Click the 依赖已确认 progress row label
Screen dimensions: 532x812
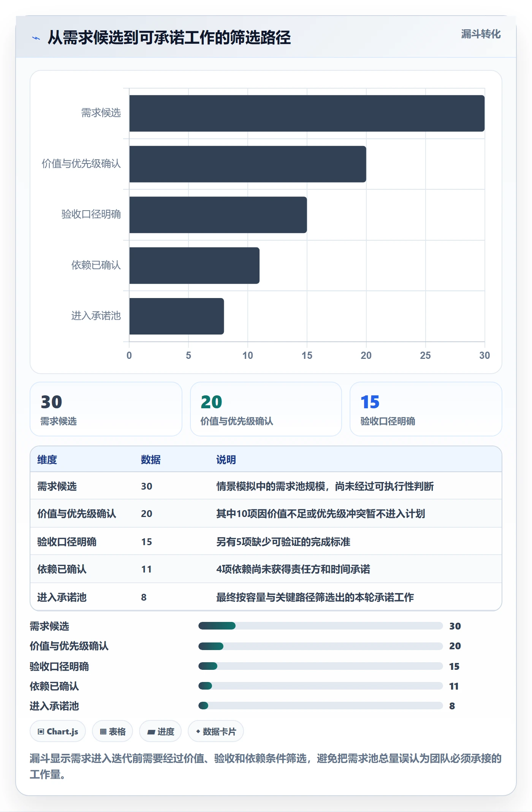click(54, 686)
